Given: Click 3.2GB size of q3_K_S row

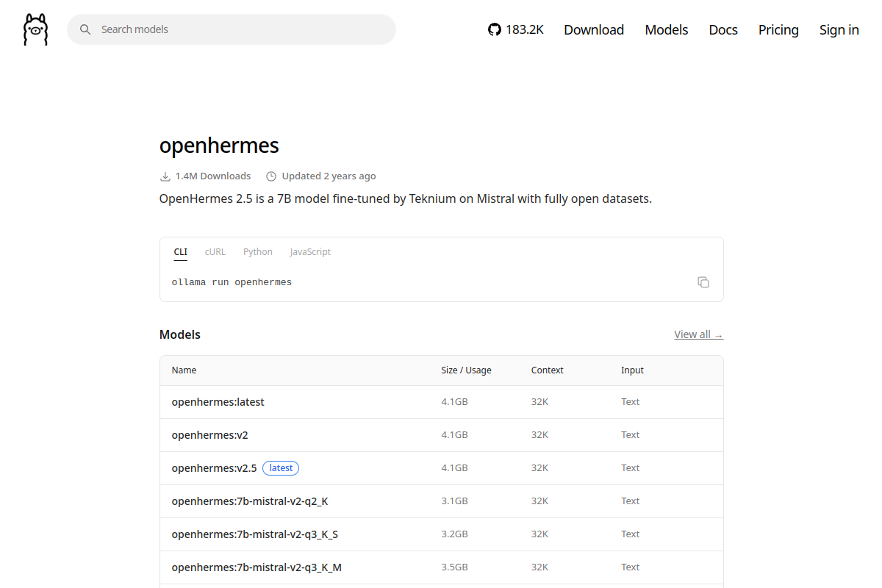Looking at the screenshot, I should tap(454, 534).
